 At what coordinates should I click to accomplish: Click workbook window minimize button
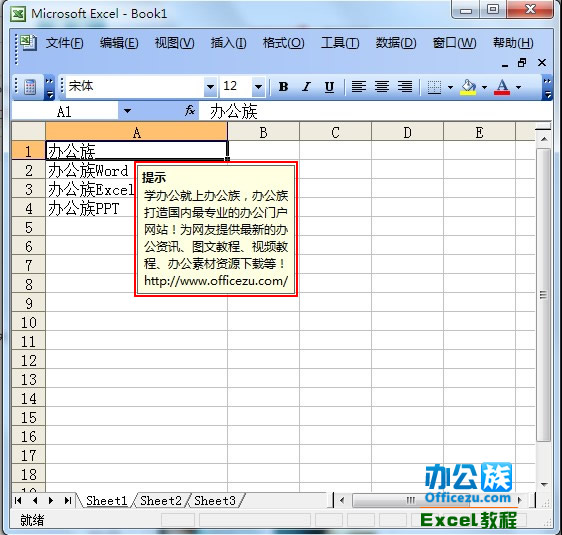point(505,65)
